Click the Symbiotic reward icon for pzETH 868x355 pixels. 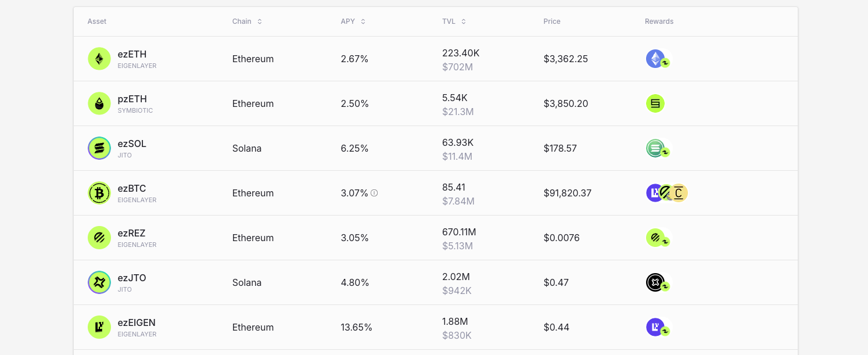click(x=655, y=103)
